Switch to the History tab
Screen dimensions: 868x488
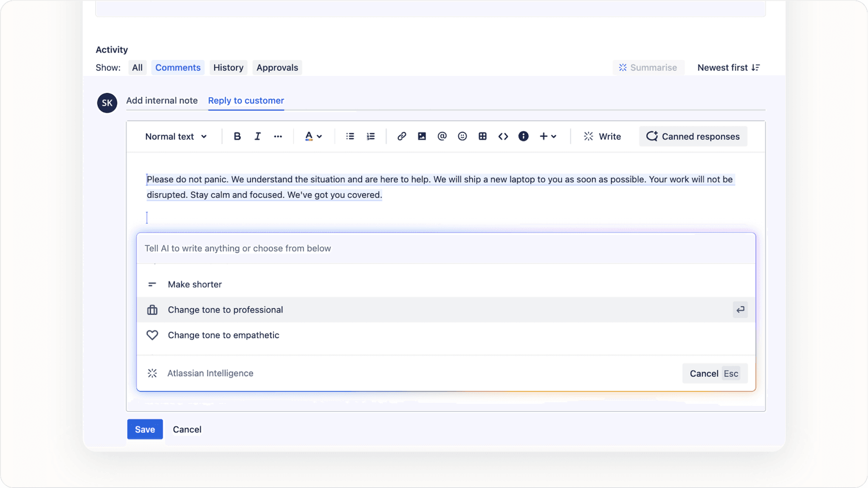228,67
